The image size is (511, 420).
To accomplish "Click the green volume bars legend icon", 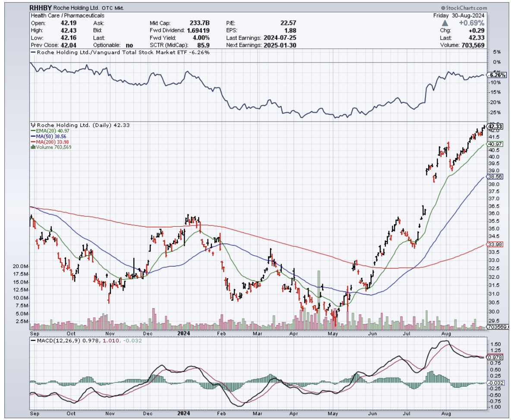I will pyautogui.click(x=33, y=147).
